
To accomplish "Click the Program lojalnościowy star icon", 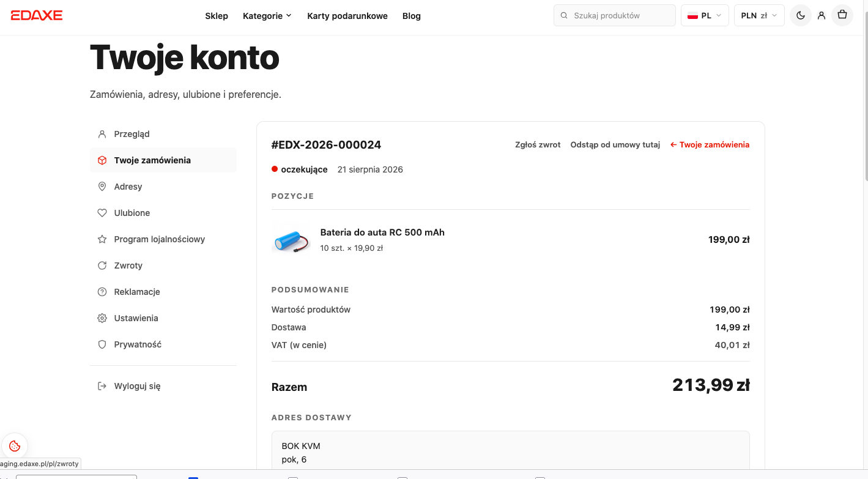I will point(102,239).
